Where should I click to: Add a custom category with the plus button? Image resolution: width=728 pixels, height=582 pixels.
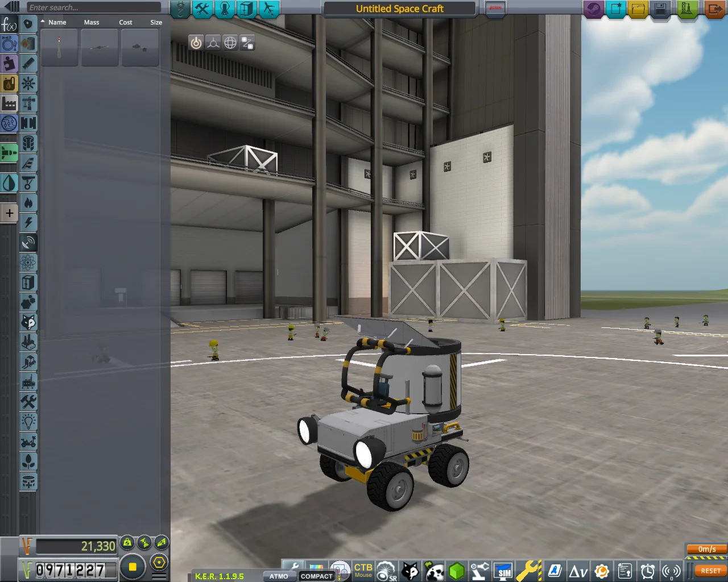tap(9, 213)
